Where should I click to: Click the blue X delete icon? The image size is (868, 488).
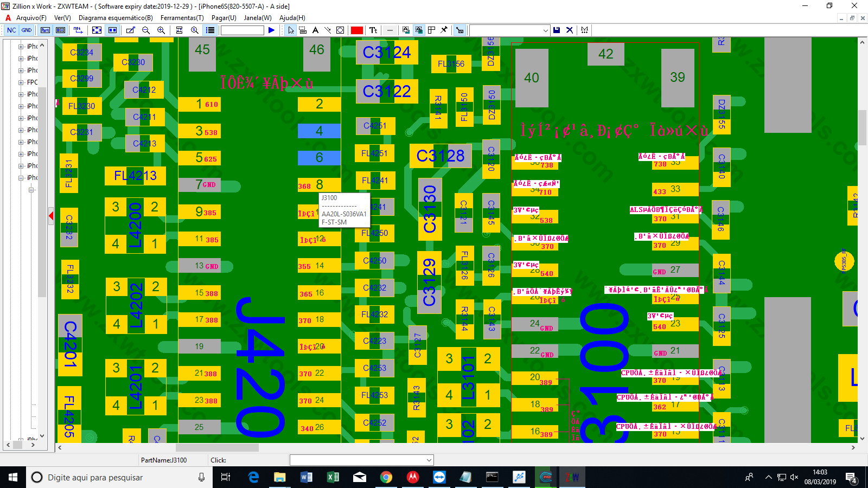point(570,30)
